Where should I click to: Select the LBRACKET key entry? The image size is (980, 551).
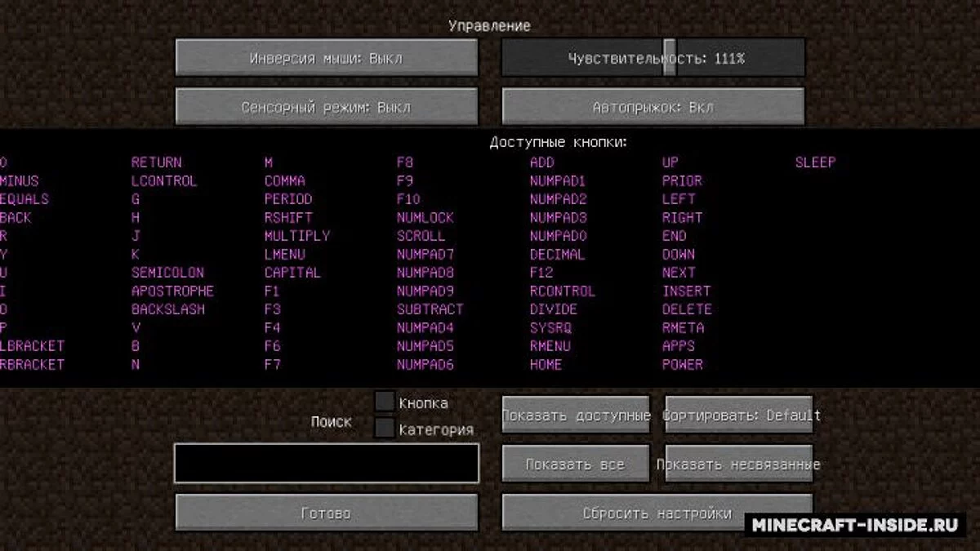tap(32, 346)
